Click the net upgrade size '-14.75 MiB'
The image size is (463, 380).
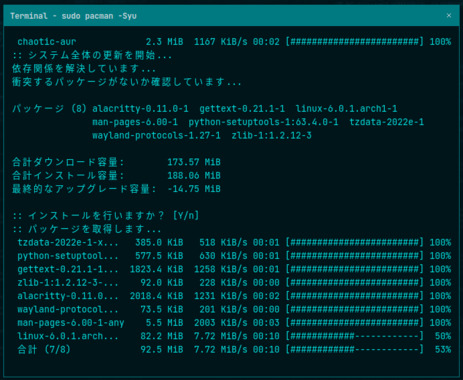[194, 189]
